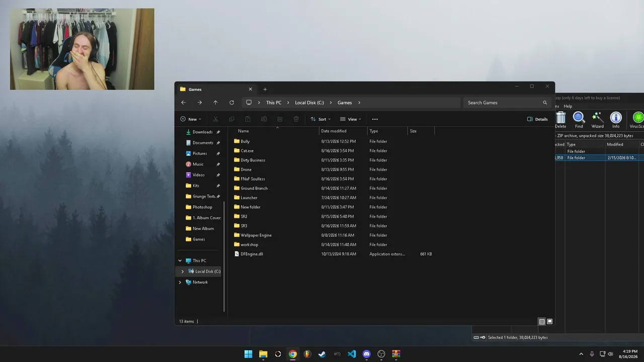Click This PC in the address bar
Screen dimensions: 644x362
[274, 103]
